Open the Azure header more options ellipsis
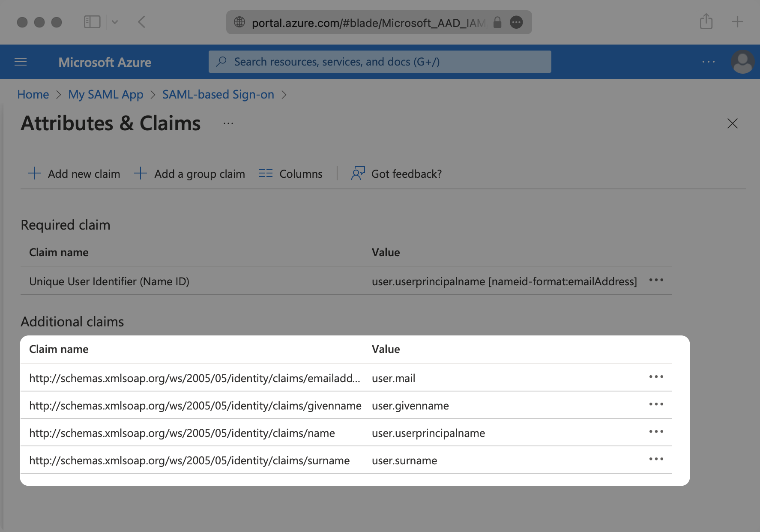 pos(708,62)
